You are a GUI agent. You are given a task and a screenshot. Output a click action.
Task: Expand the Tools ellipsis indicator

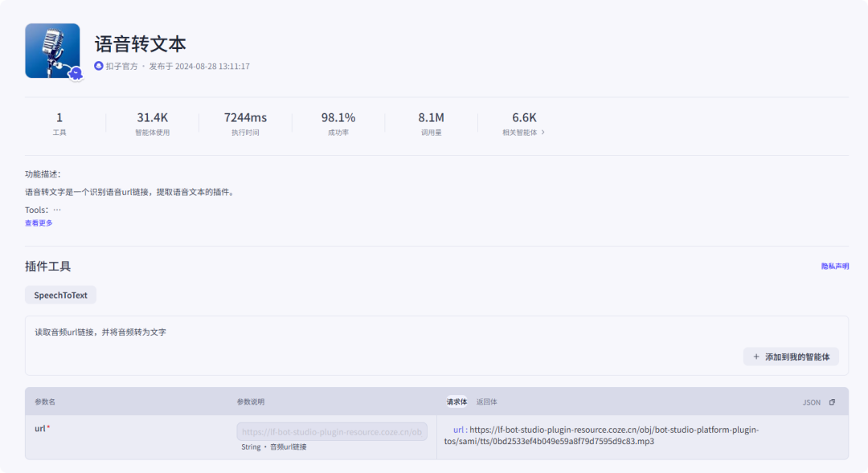(x=57, y=210)
